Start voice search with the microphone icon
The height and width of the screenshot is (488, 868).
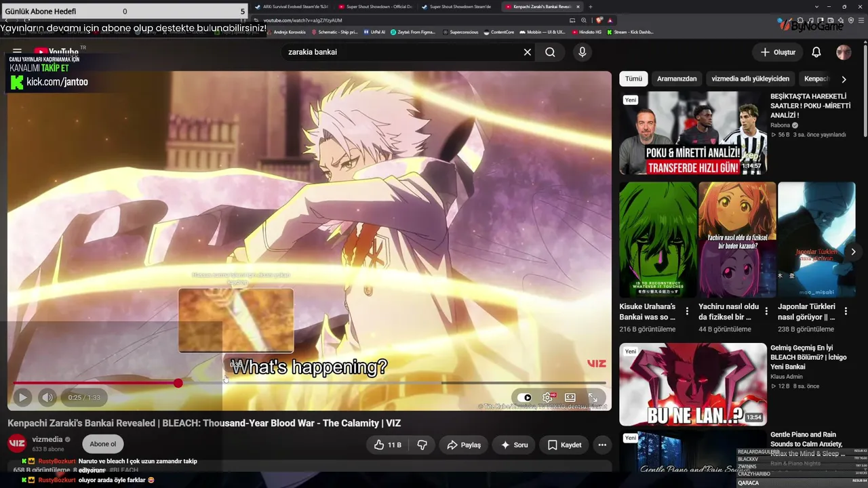point(583,52)
